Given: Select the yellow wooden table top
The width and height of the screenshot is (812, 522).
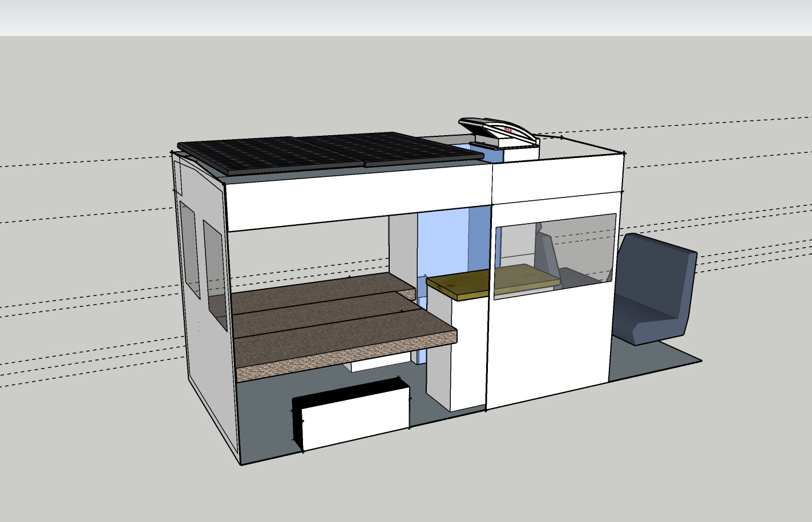Looking at the screenshot, I should (x=492, y=282).
